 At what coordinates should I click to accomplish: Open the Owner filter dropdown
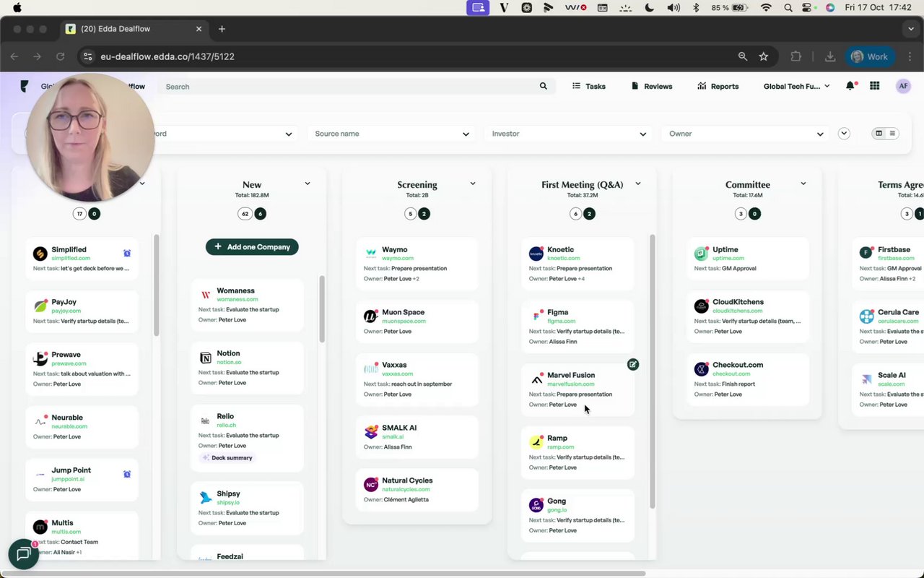(x=746, y=134)
